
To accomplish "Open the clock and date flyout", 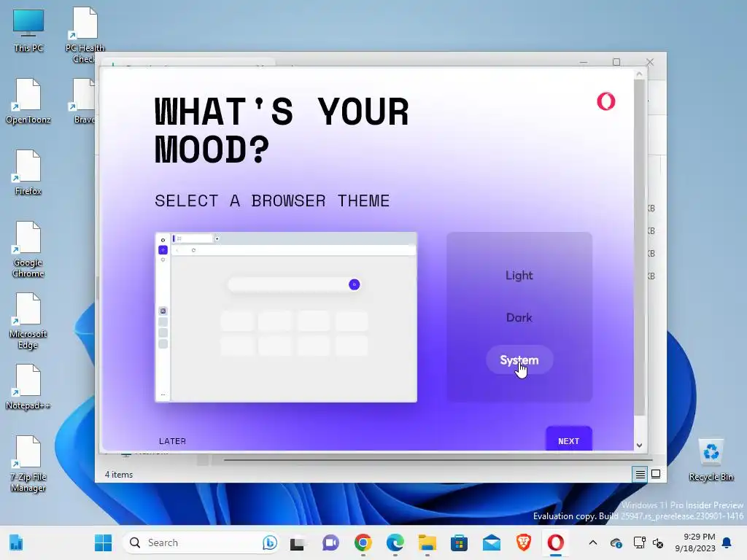I will coord(695,542).
